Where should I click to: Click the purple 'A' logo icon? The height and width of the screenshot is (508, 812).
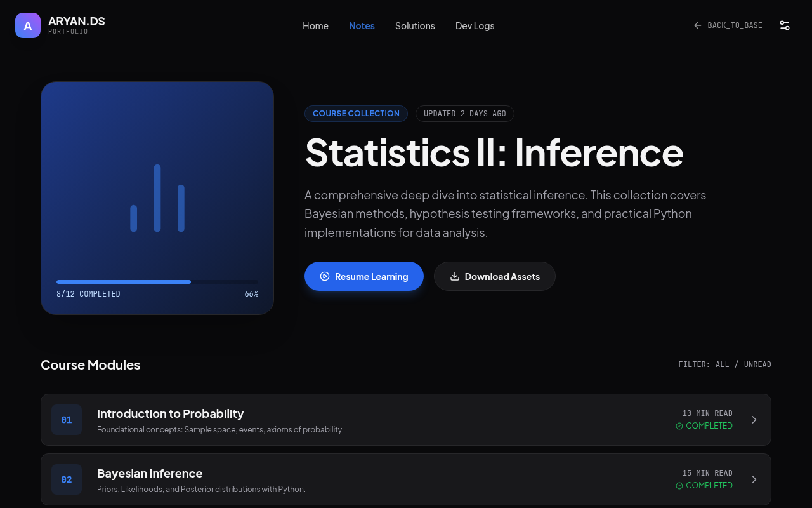coord(28,25)
